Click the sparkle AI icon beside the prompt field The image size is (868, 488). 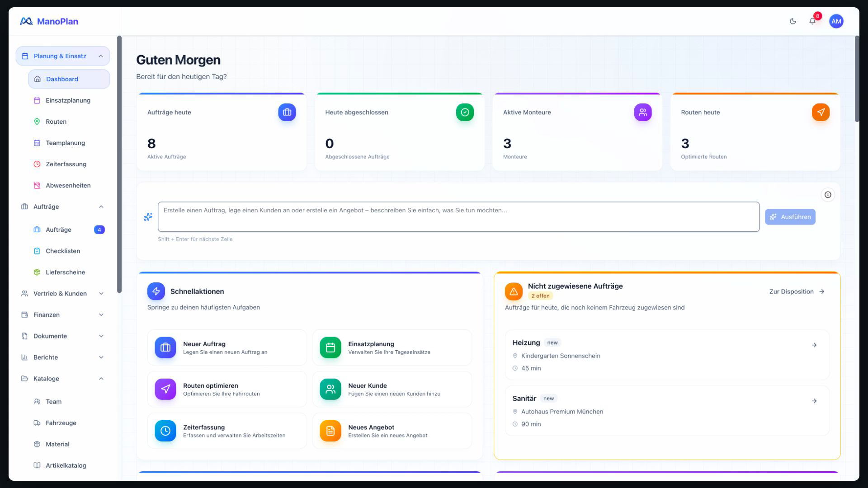click(148, 217)
